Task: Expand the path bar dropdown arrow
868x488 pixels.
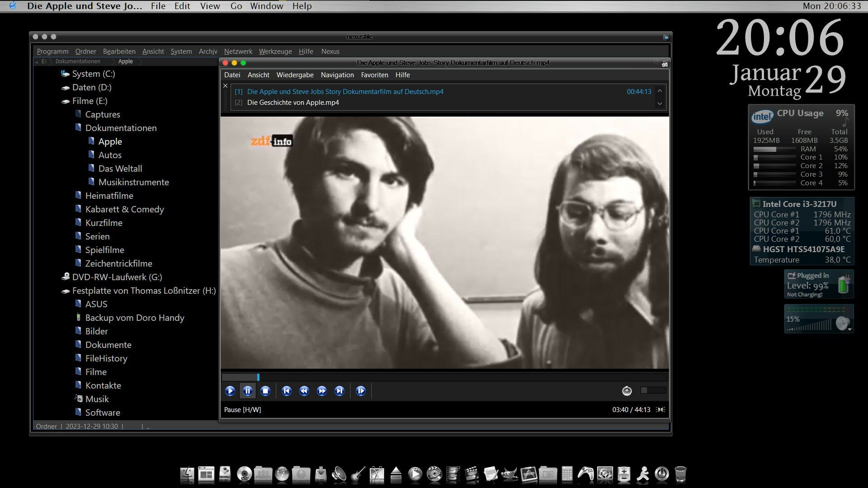Action: tap(37, 62)
